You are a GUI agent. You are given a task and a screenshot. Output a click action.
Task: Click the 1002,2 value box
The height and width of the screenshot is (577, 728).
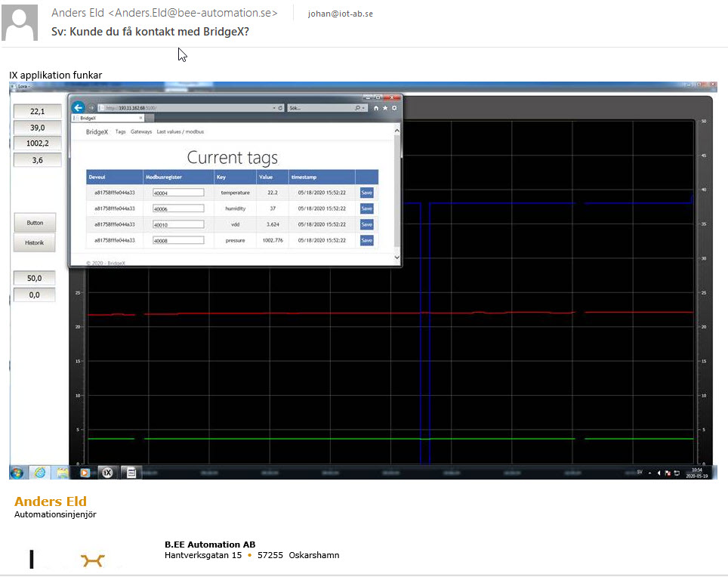38,143
